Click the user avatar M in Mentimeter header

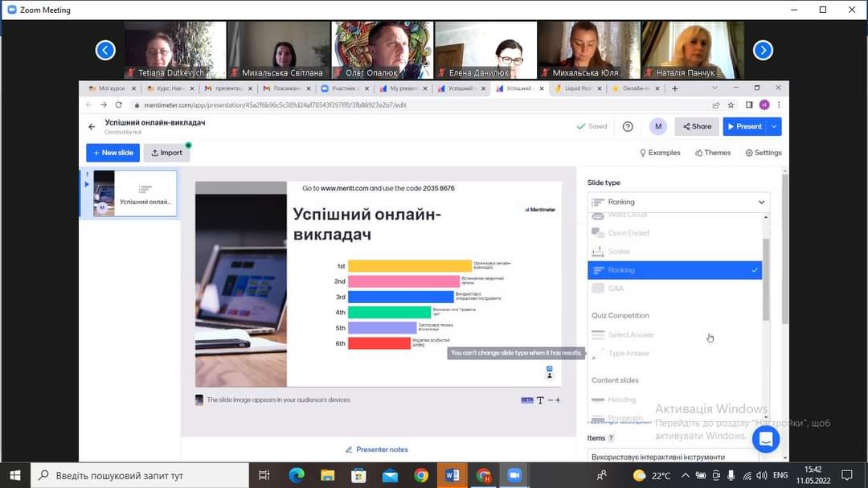tap(658, 126)
